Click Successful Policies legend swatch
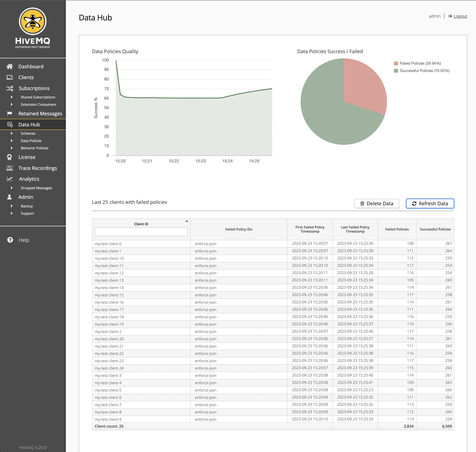This screenshot has height=452, width=476. 396,71
